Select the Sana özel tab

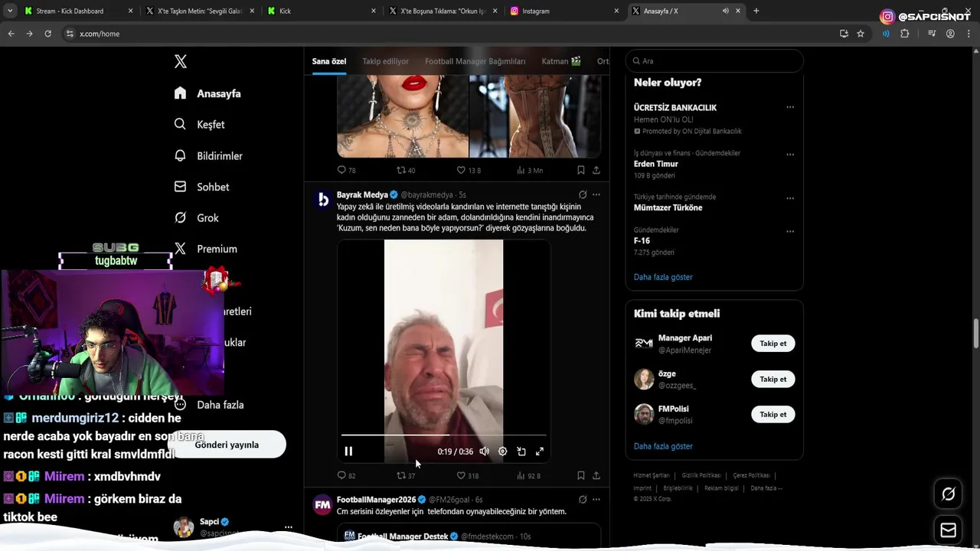(329, 61)
